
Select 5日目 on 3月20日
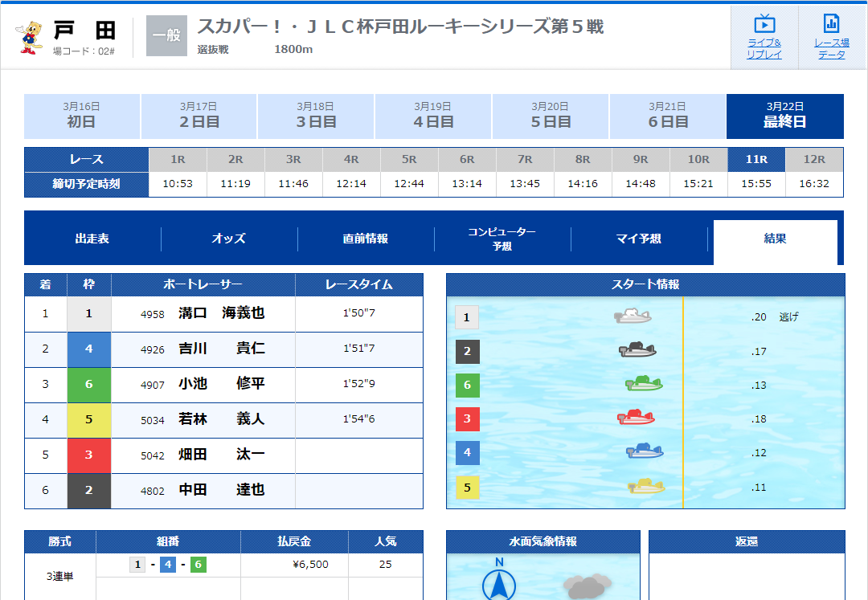[551, 116]
